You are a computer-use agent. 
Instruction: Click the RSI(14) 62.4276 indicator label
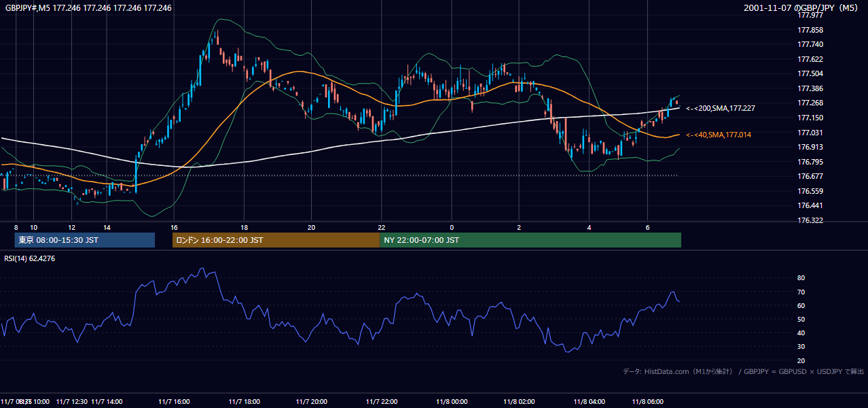(x=30, y=258)
